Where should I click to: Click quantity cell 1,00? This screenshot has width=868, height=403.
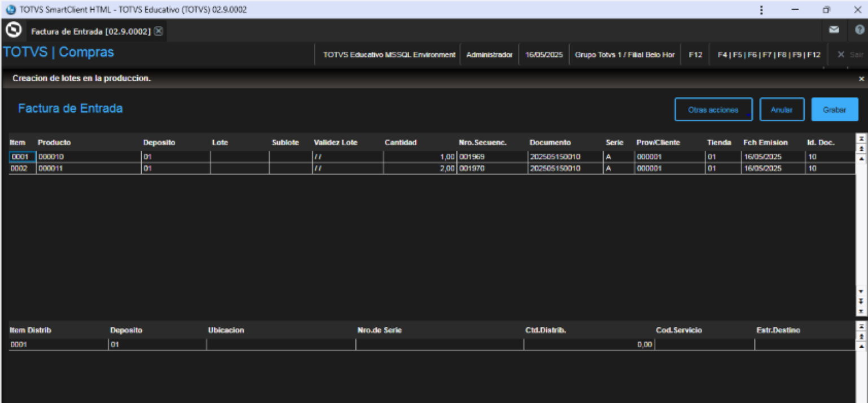point(419,156)
